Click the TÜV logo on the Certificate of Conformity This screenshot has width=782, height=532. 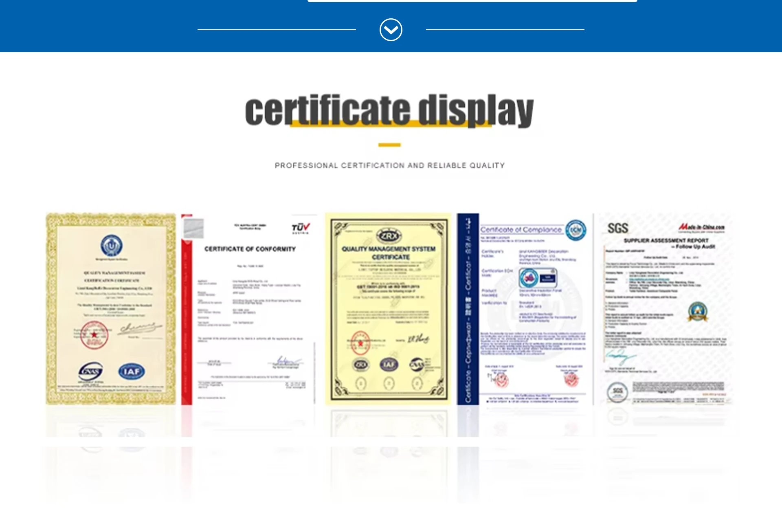pos(301,228)
